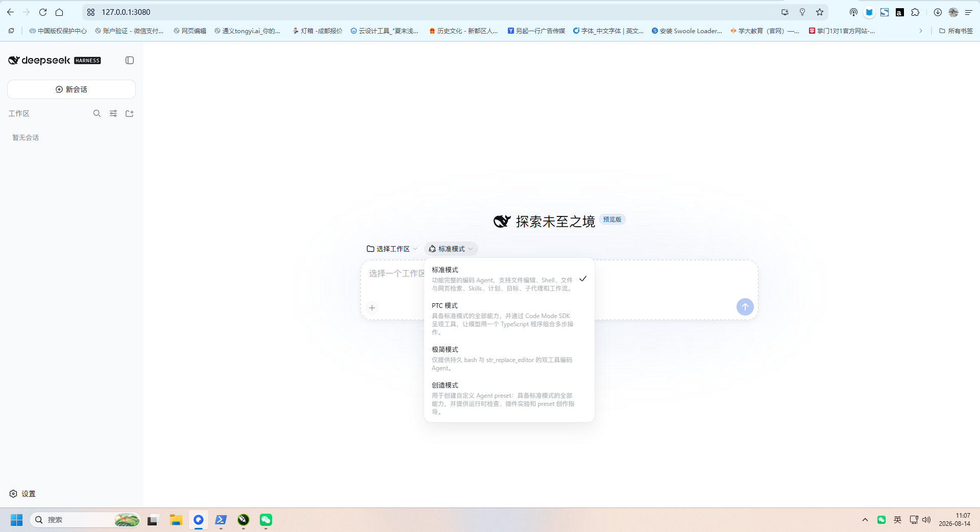The width and height of the screenshot is (980, 532).
Task: Send message with the arrow button
Action: (x=745, y=307)
